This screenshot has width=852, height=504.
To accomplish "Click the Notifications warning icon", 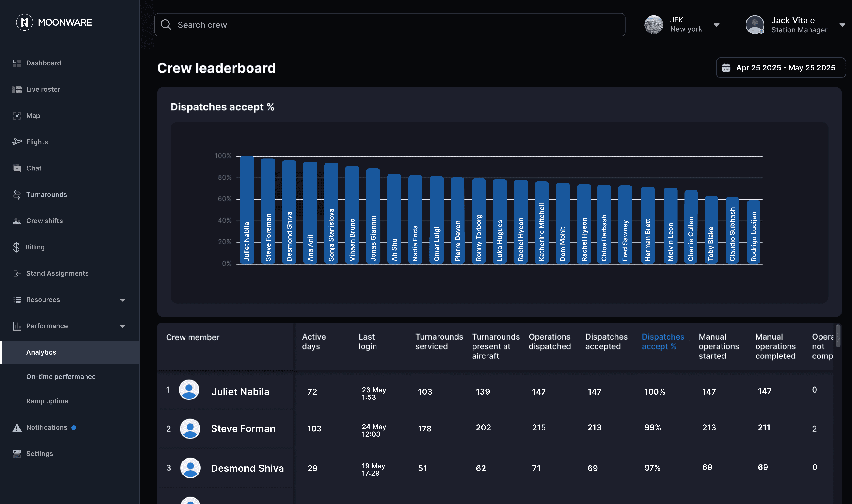I will [17, 428].
